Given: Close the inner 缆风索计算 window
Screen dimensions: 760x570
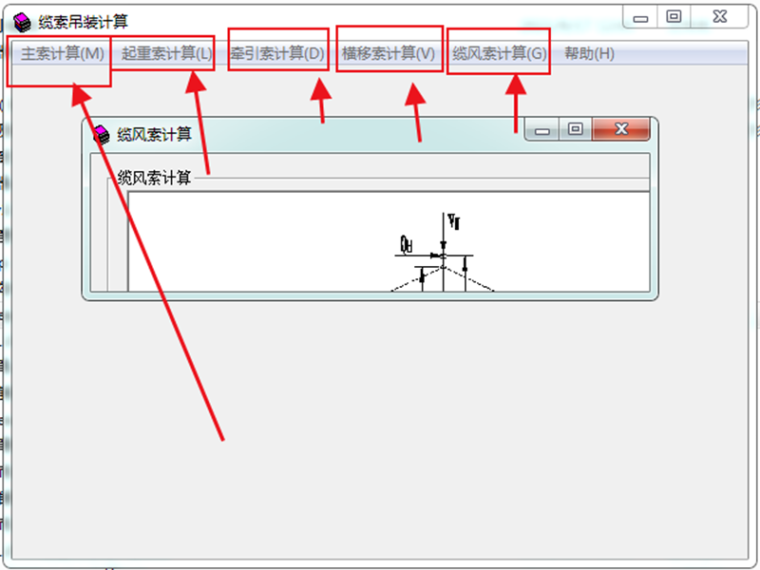Looking at the screenshot, I should 621,129.
